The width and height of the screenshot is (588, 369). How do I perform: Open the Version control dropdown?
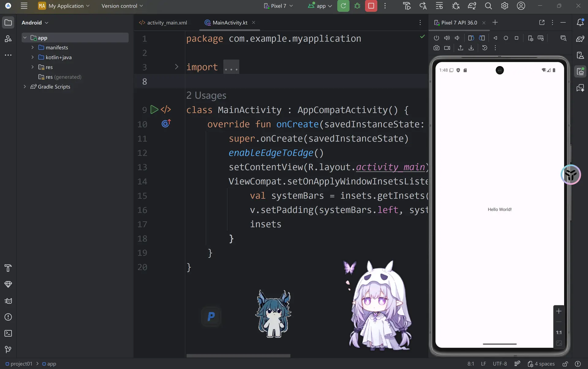point(122,6)
